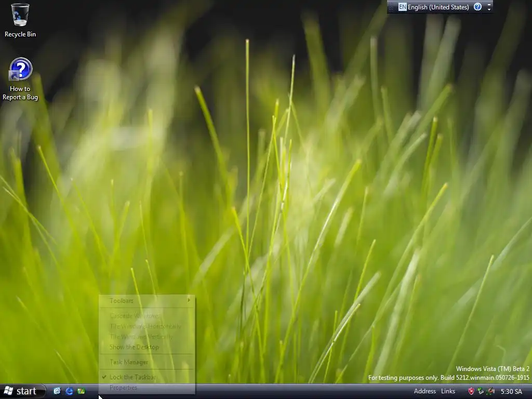The width and height of the screenshot is (532, 399).
Task: Expand the Toolbars submenu
Action: click(147, 301)
